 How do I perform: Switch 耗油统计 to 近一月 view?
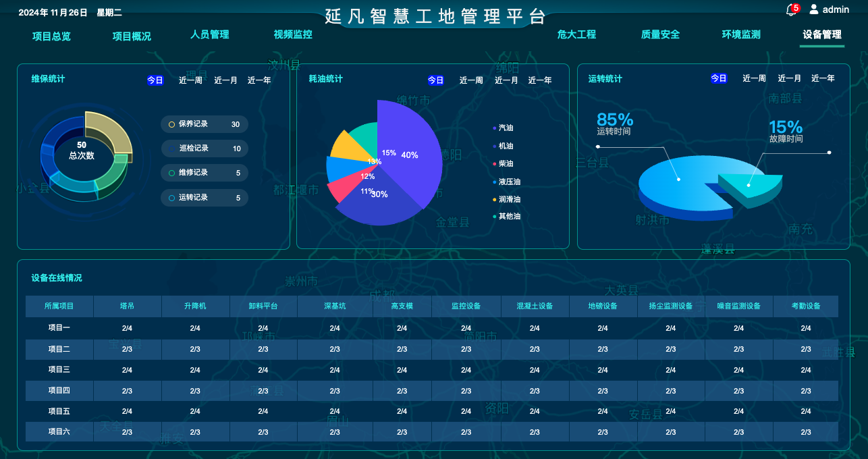click(x=506, y=79)
